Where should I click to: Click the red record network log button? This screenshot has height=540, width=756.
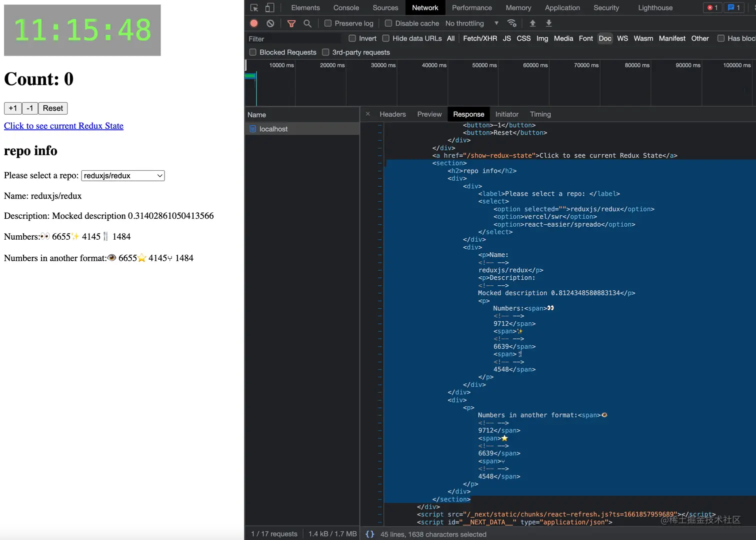pos(254,24)
